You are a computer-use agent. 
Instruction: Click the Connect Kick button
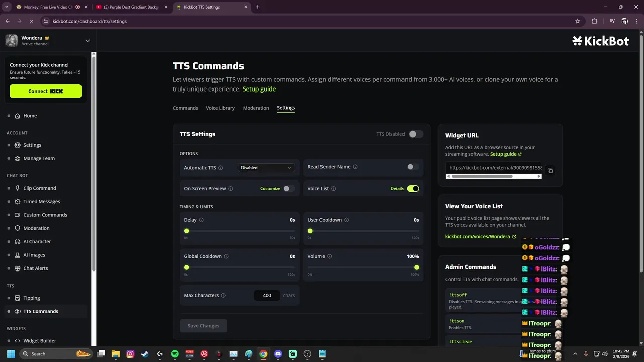(x=45, y=91)
